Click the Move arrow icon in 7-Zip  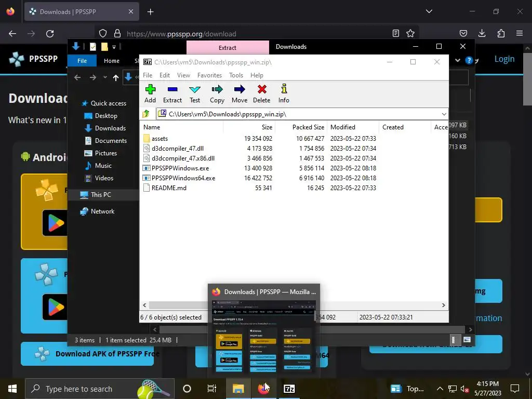[240, 89]
